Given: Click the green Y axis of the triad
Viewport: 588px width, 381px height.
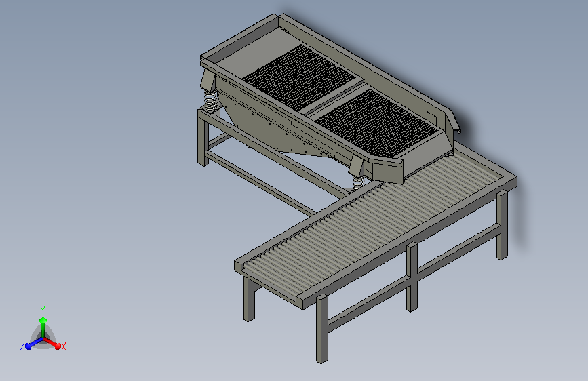Looking at the screenshot, I should 43,327.
